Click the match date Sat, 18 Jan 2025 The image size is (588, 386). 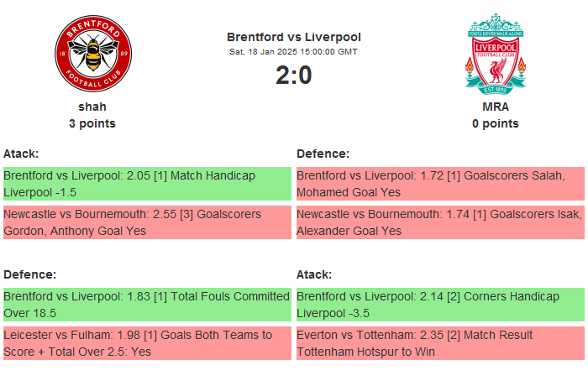[x=293, y=52]
